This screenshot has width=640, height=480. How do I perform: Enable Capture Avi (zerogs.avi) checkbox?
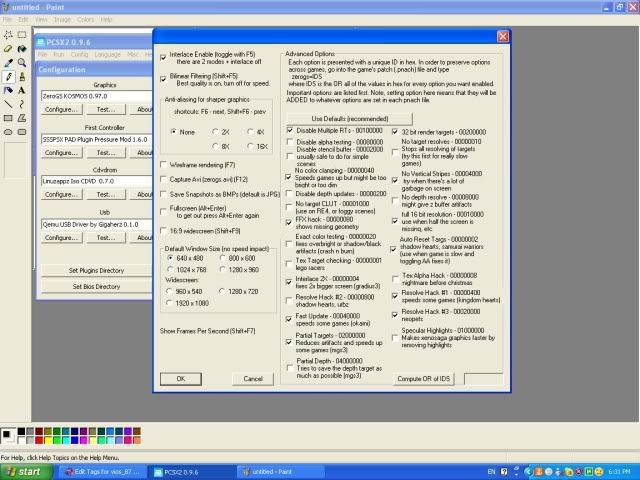coord(164,179)
